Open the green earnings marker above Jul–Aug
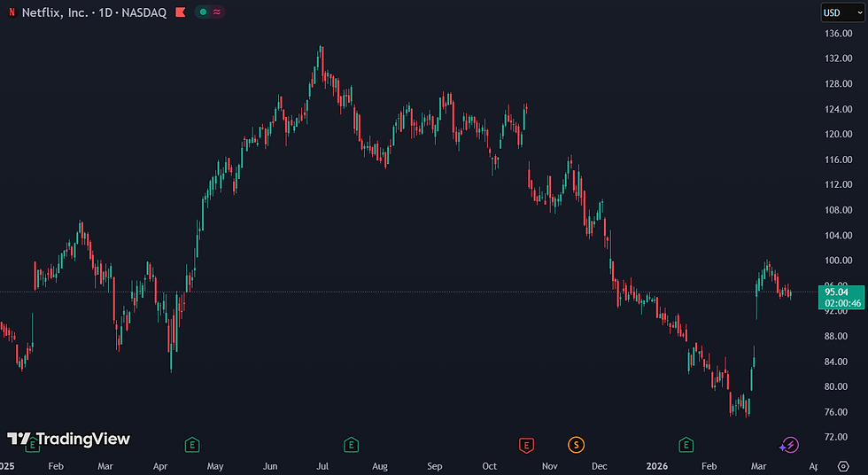The width and height of the screenshot is (868, 475). [351, 445]
